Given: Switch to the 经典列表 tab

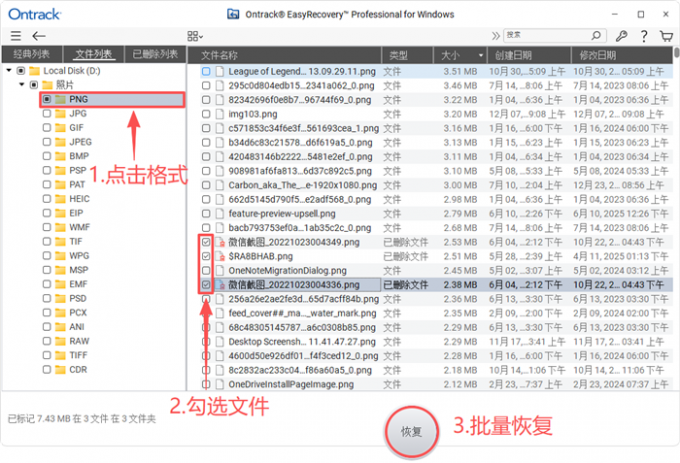Looking at the screenshot, I should [x=32, y=54].
